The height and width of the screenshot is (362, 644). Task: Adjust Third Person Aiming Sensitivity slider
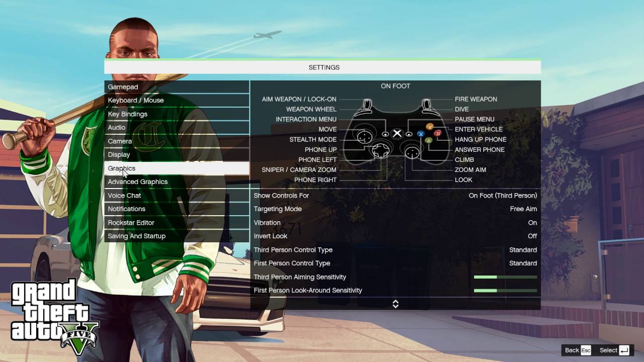[x=505, y=277]
